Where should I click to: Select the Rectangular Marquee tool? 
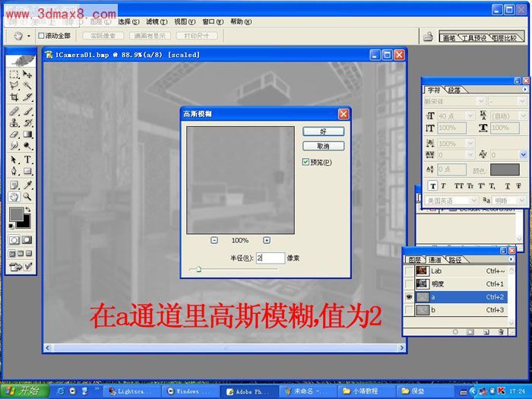pyautogui.click(x=14, y=74)
